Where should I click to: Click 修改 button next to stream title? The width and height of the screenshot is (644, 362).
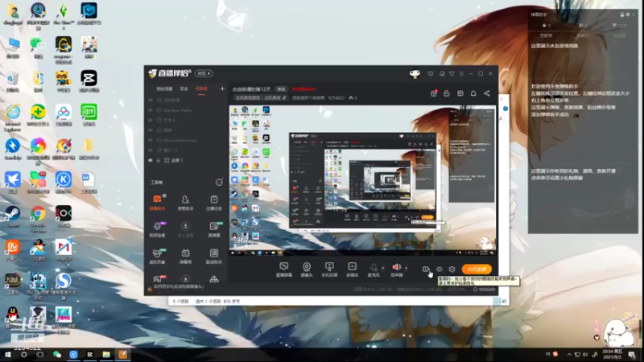pyautogui.click(x=281, y=89)
